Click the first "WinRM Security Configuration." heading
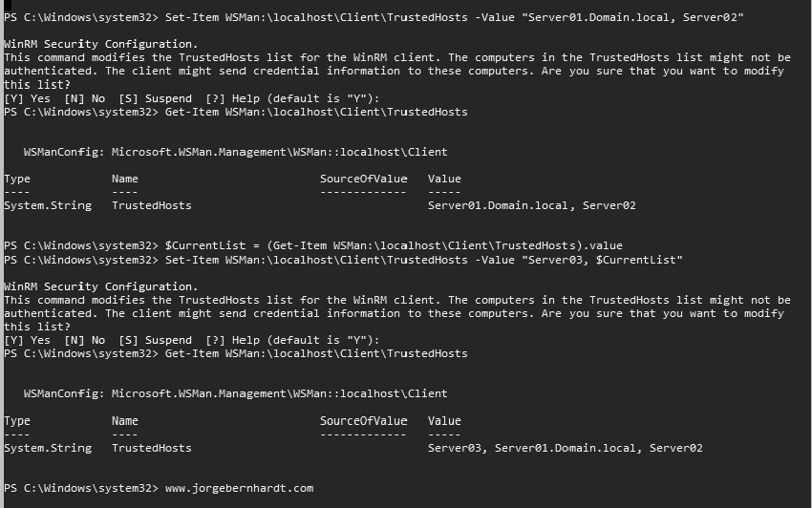 click(101, 44)
